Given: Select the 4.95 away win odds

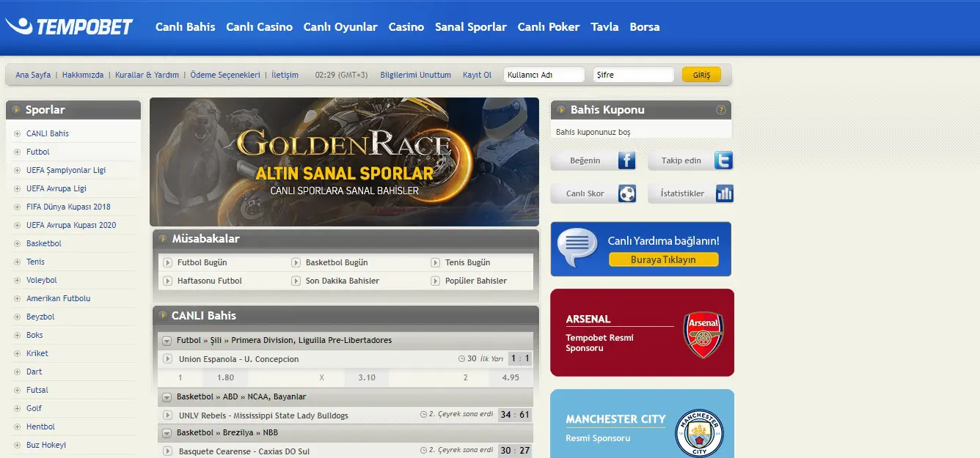Looking at the screenshot, I should (511, 377).
